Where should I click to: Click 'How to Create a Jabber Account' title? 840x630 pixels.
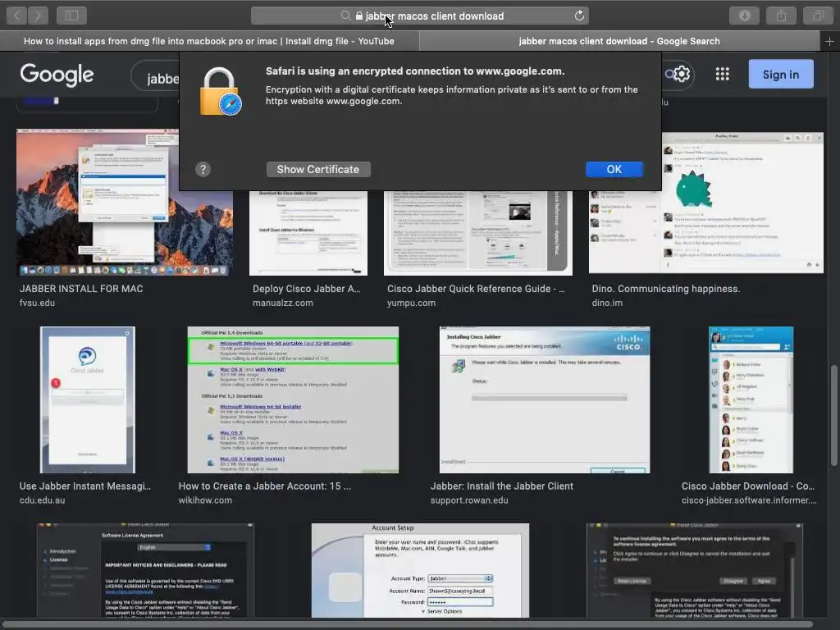point(265,486)
